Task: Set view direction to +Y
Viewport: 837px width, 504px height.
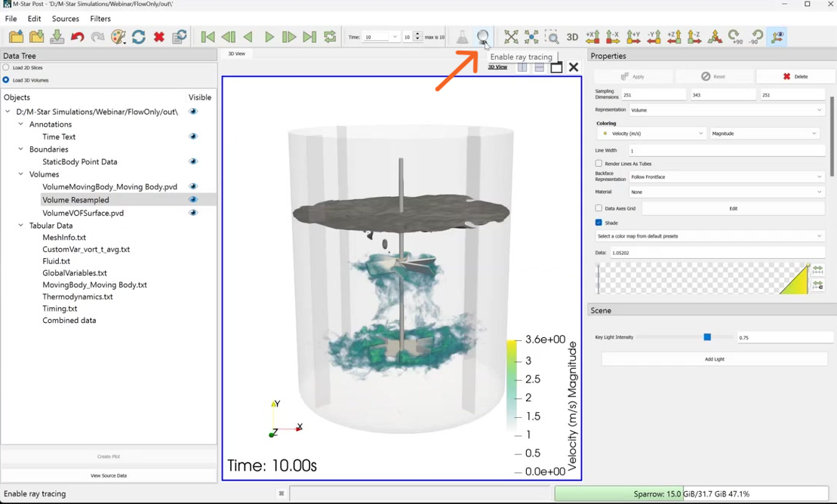Action: tap(633, 37)
